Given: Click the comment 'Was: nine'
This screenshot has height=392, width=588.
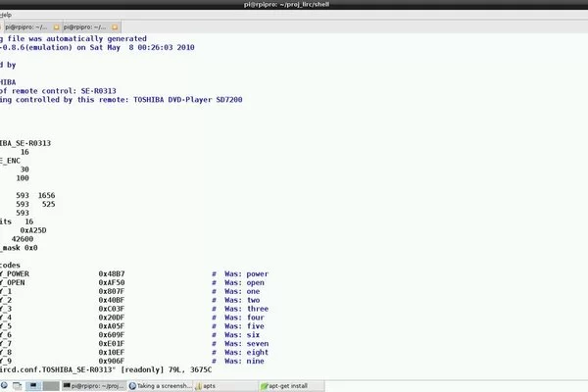Looking at the screenshot, I should 244,361.
